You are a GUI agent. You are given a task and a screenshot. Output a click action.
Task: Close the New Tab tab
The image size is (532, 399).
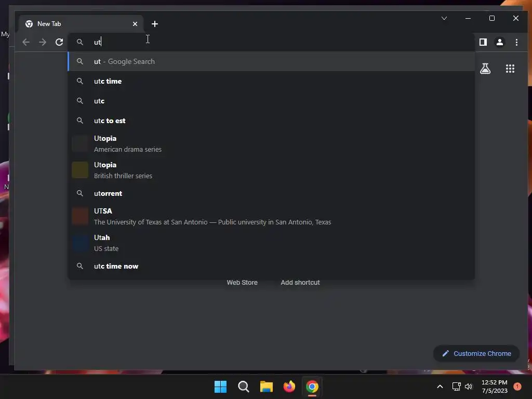(x=135, y=24)
